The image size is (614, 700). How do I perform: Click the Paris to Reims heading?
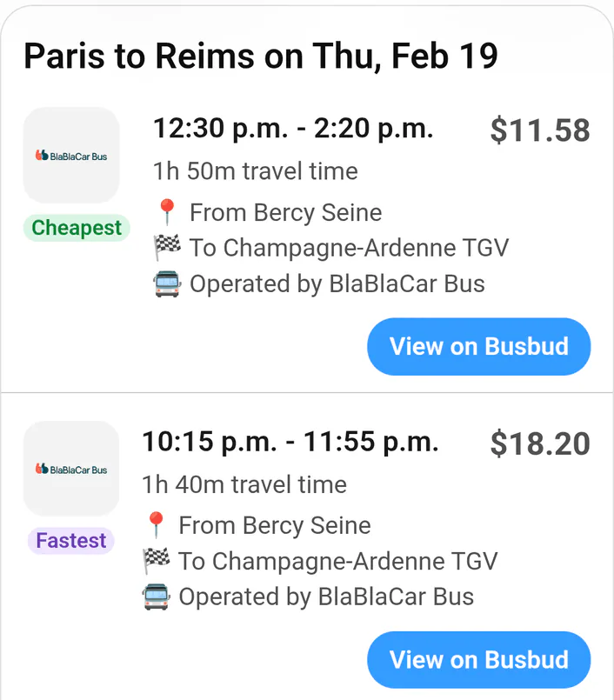tap(260, 55)
